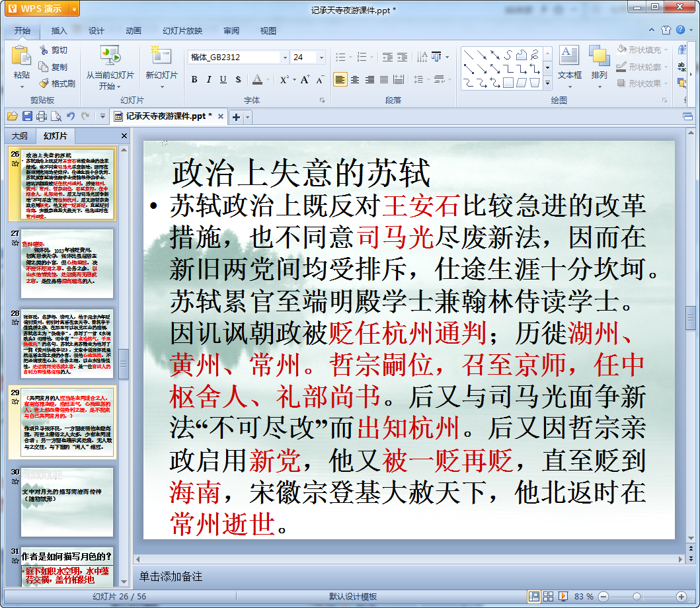This screenshot has height=608, width=700.
Task: Open the WPS 演示 application menu
Action: pos(42,9)
